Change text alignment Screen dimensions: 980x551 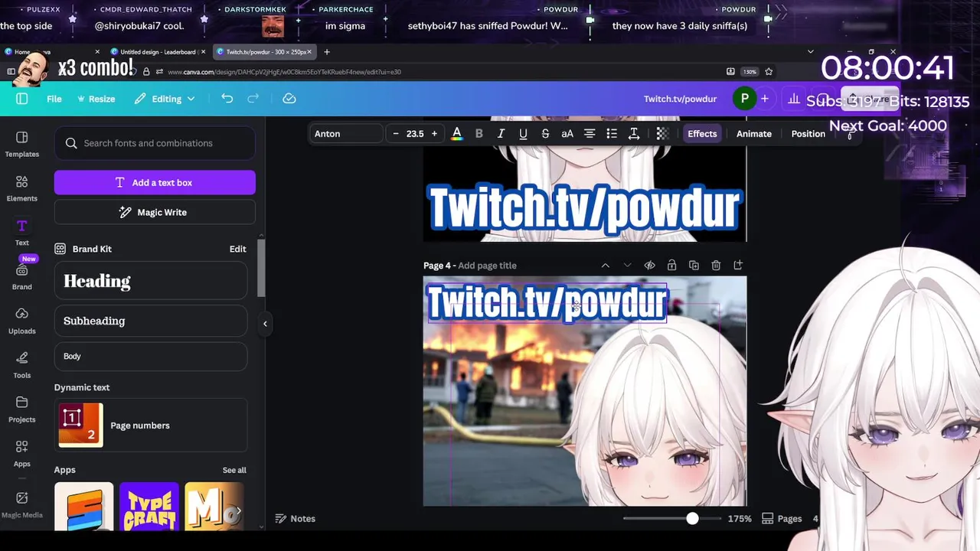click(590, 134)
